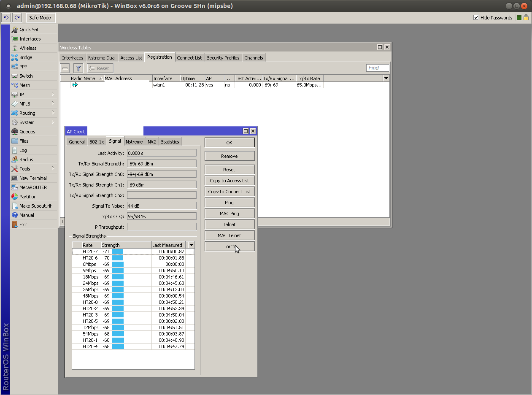This screenshot has height=395, width=532.
Task: Expand the System submenu
Action: tap(53, 122)
